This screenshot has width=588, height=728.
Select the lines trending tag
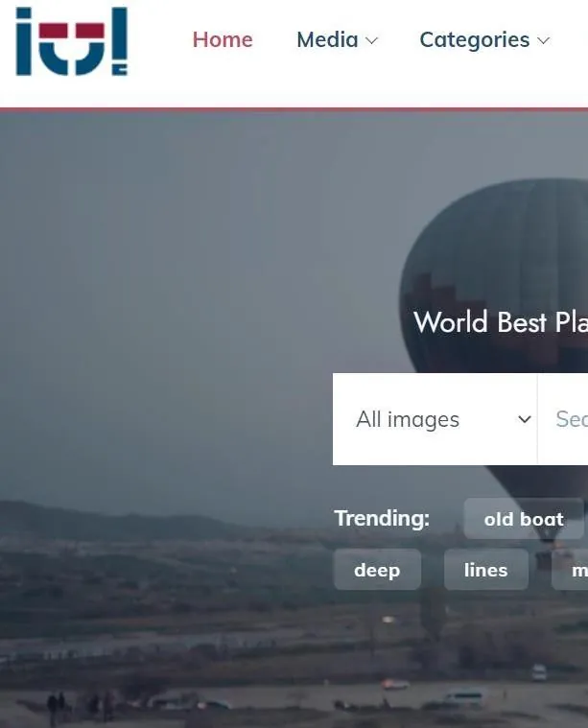485,570
